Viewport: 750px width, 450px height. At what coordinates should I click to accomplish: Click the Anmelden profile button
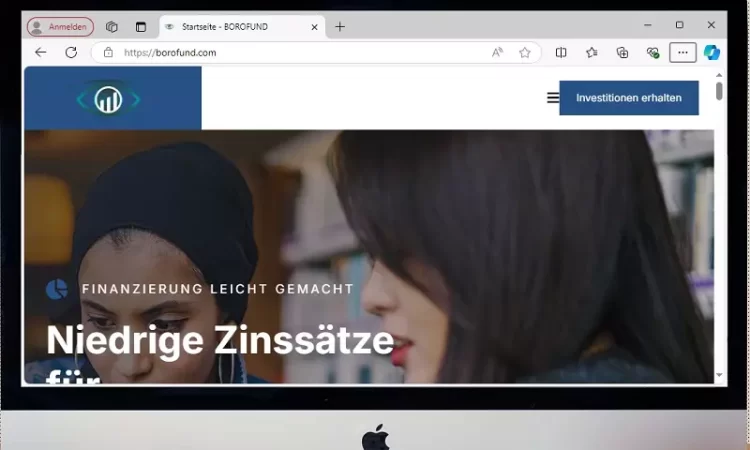[x=60, y=27]
